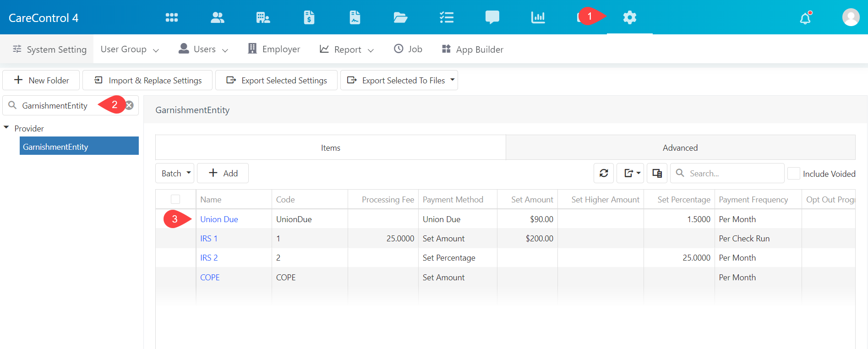Open the signed document icon
The image size is (868, 349).
coord(355,17)
